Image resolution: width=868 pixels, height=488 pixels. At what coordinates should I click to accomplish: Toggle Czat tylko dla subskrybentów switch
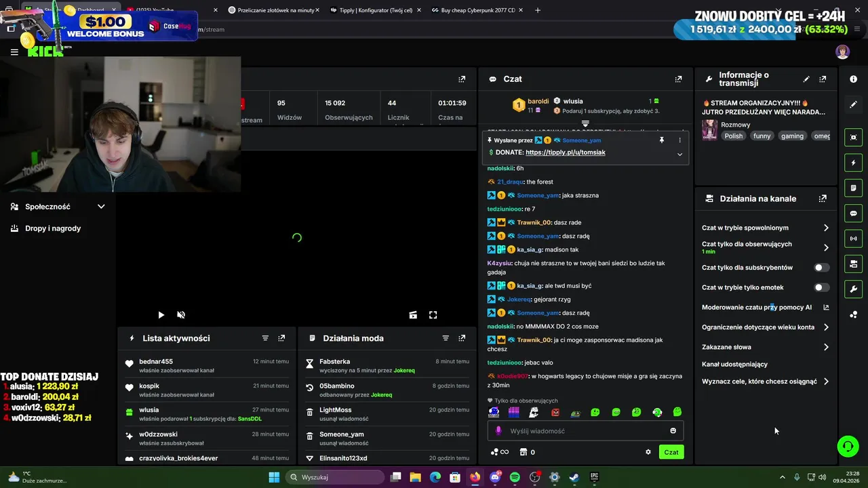tap(821, 268)
